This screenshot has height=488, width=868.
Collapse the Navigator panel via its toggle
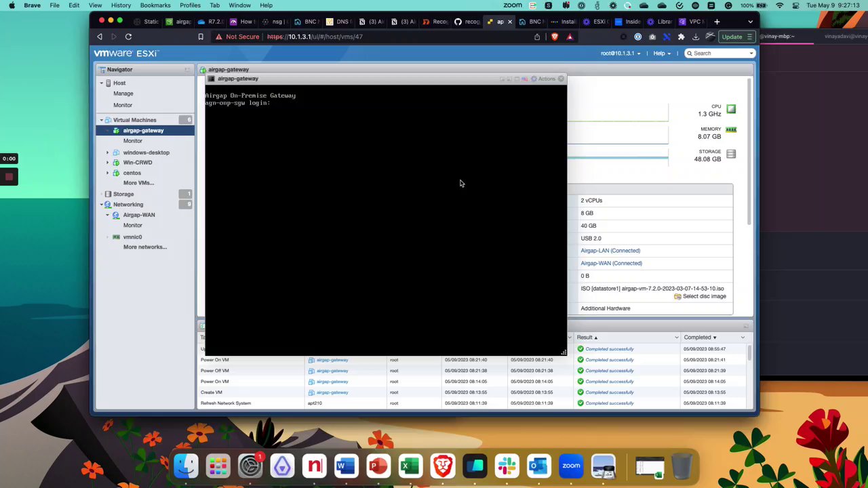tap(187, 70)
